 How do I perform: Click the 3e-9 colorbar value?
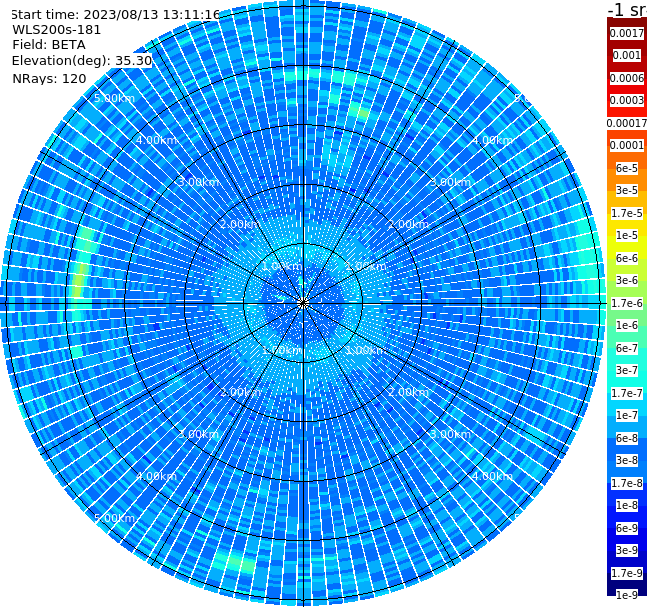[627, 550]
